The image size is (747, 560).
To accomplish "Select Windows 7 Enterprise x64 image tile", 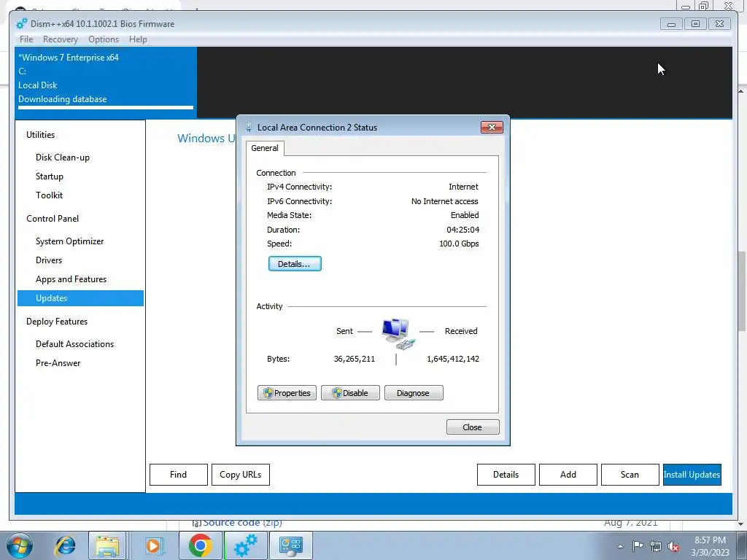I will 105,82.
